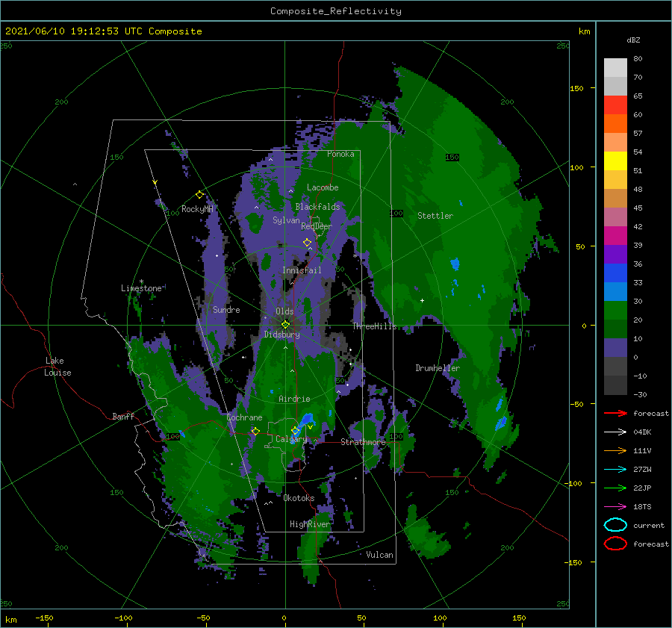Click the blue 36-33 dBZ swatch

pos(615,273)
